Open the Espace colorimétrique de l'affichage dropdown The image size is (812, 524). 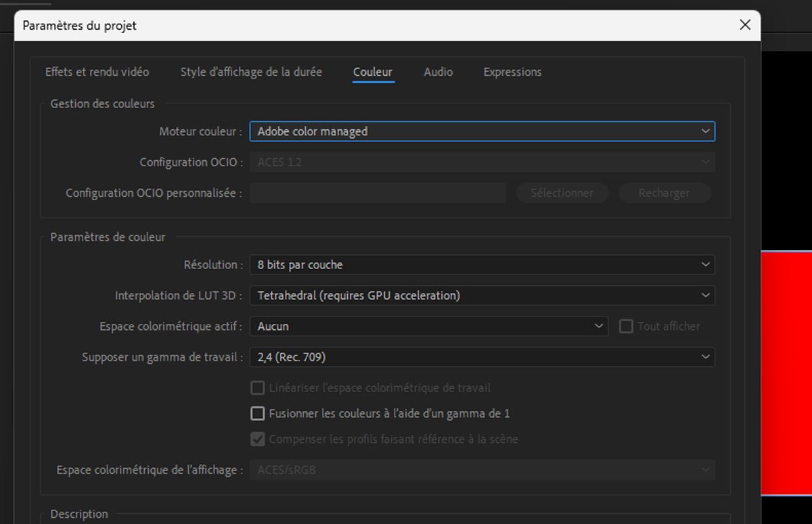(x=482, y=469)
